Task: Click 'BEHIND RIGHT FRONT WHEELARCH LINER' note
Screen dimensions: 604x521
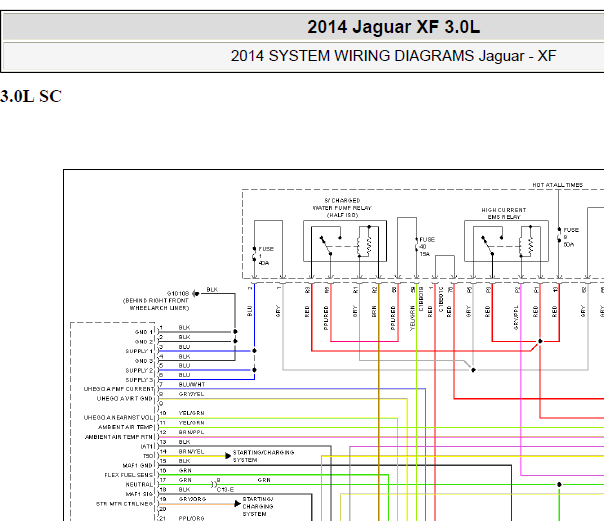Action: tap(156, 304)
